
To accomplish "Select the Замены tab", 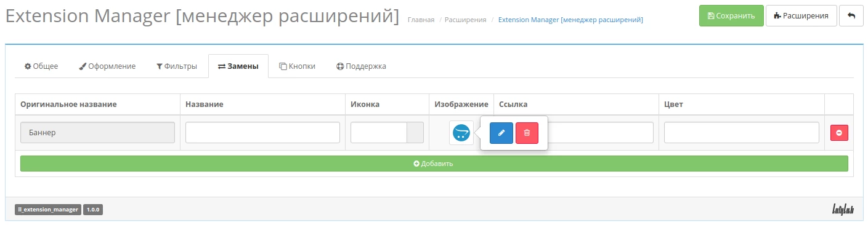I will tap(238, 66).
